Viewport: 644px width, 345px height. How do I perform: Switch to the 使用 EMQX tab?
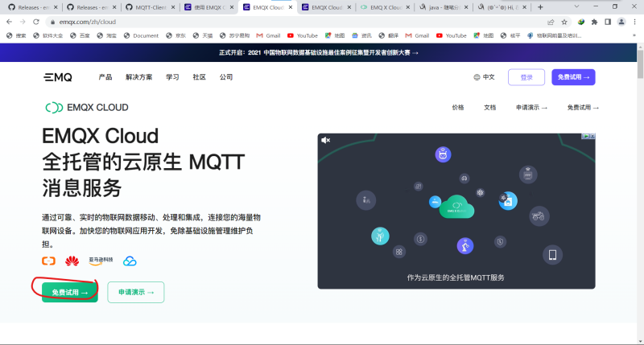click(208, 7)
